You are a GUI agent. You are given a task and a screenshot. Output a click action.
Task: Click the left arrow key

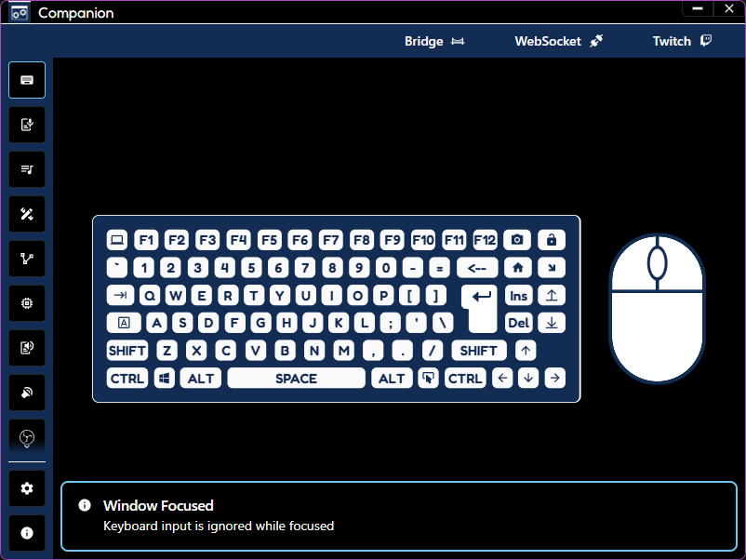click(502, 379)
